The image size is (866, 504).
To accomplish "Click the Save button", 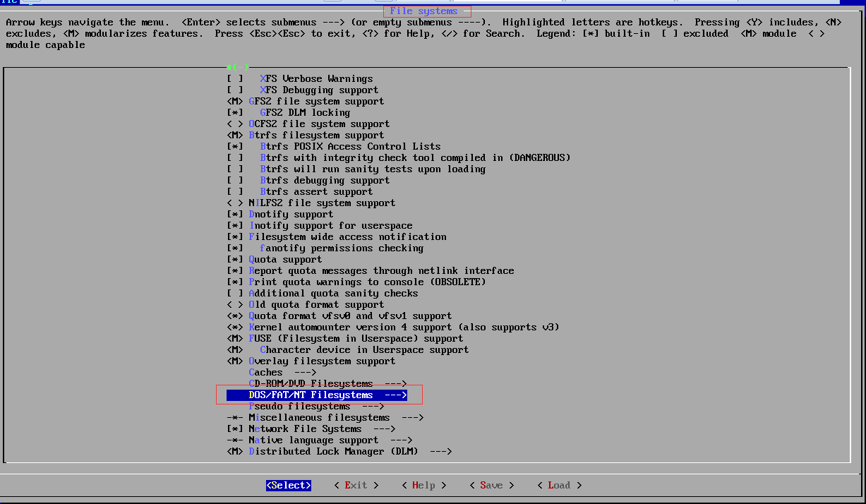I will [492, 485].
